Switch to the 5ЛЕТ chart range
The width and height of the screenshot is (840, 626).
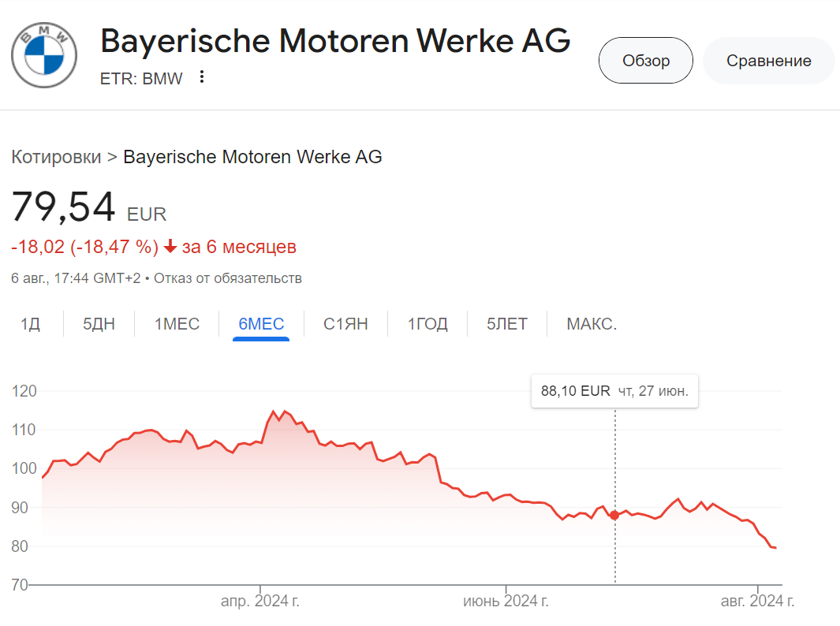[507, 324]
